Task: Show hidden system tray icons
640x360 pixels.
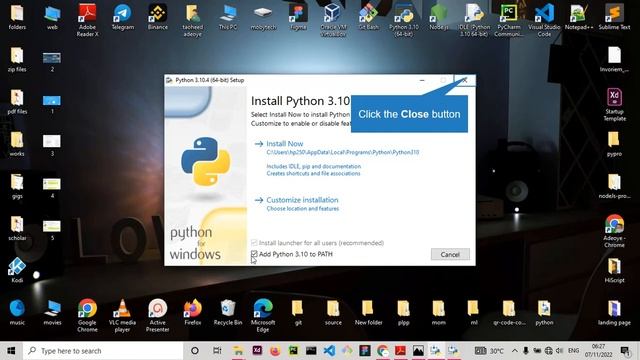Action: 515,351
